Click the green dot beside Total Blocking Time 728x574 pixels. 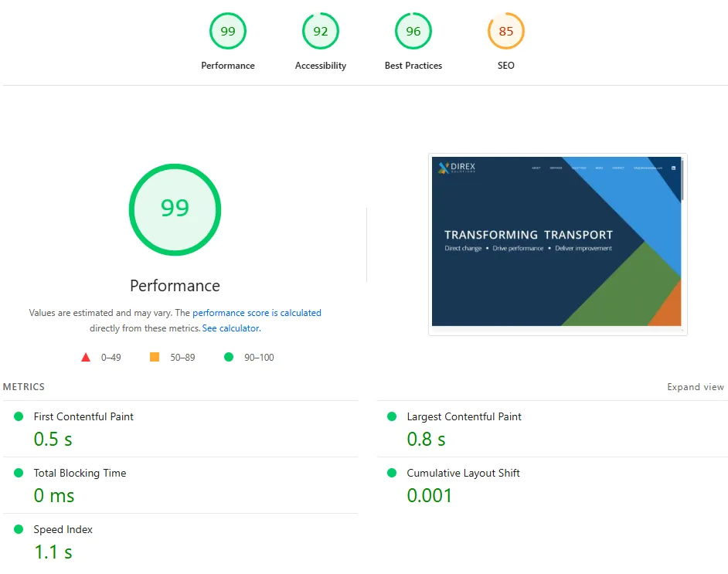[x=19, y=473]
